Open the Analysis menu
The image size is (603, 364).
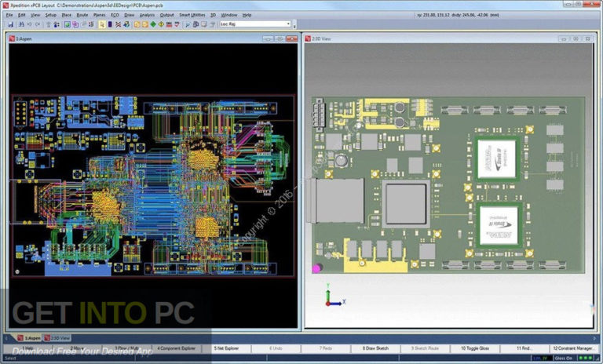pyautogui.click(x=147, y=15)
